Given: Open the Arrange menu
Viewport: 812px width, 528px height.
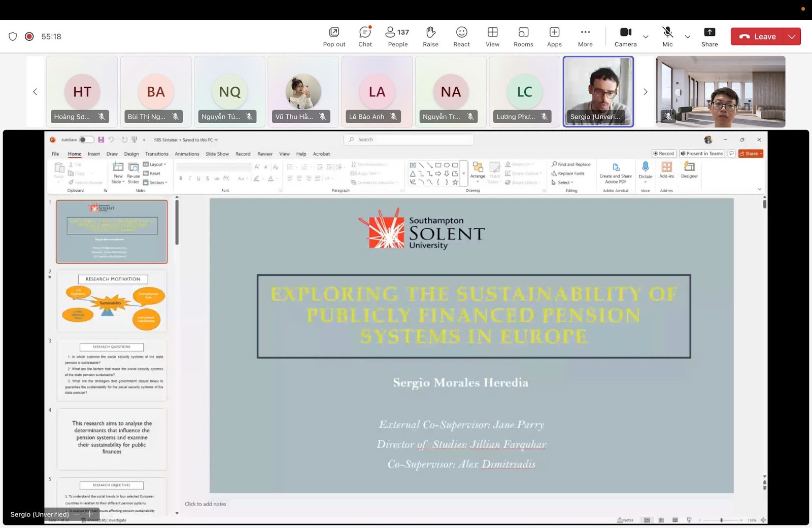Looking at the screenshot, I should coord(478,172).
